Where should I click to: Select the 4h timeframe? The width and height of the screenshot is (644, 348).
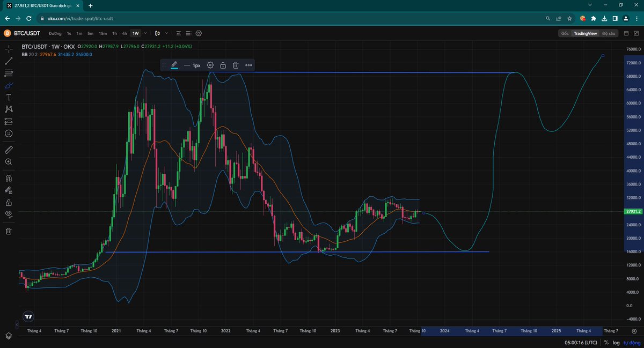coord(125,33)
